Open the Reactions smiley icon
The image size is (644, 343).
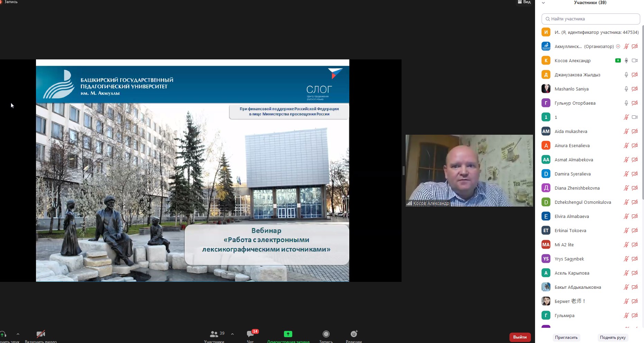point(353,334)
